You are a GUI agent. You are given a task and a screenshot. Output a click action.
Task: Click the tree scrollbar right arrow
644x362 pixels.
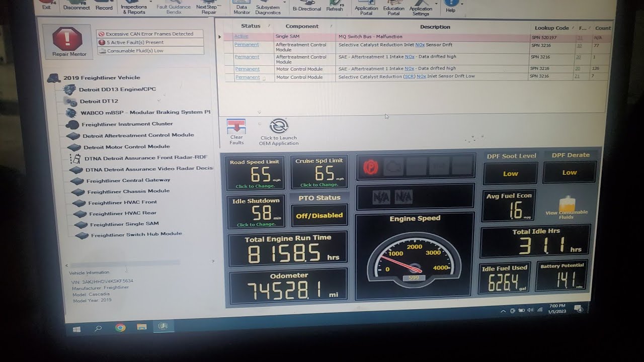tap(213, 261)
